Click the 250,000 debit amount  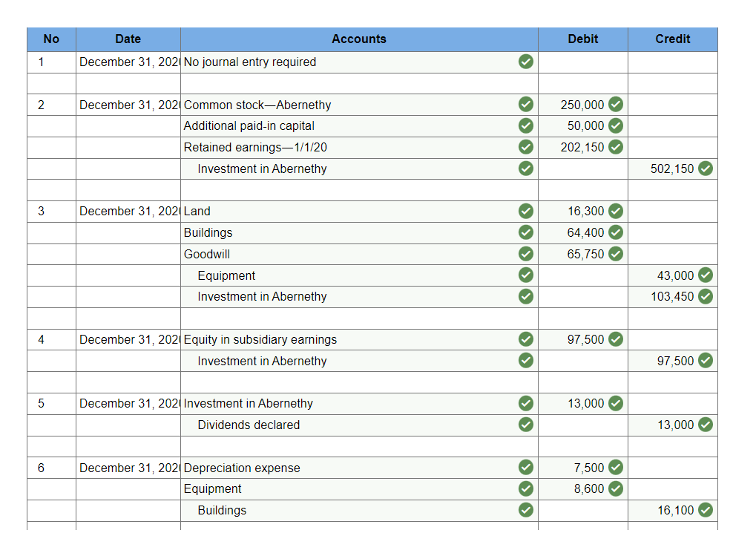coord(582,105)
